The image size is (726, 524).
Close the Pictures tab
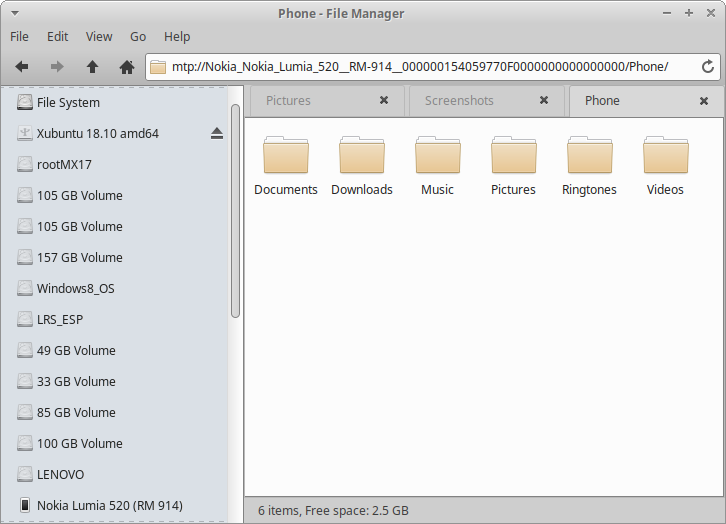pyautogui.click(x=384, y=100)
